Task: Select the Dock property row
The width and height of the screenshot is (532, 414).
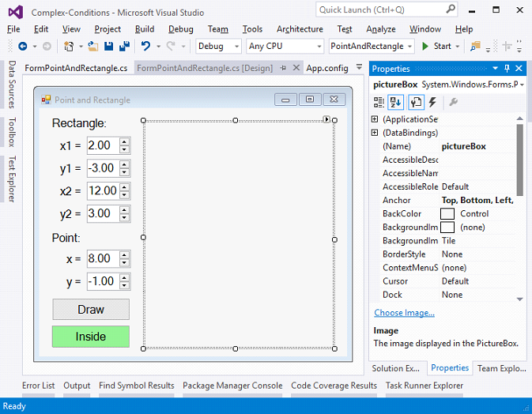Action: coord(448,295)
